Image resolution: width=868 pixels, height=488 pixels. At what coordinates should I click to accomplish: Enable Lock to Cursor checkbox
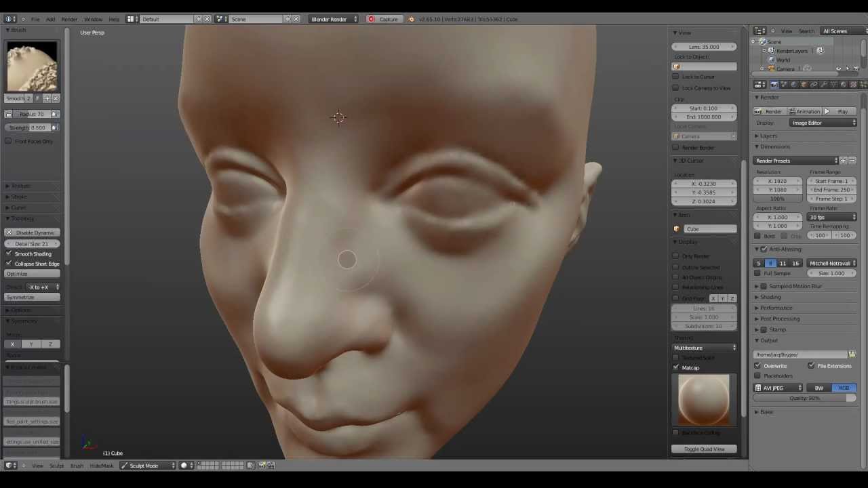[x=675, y=77]
